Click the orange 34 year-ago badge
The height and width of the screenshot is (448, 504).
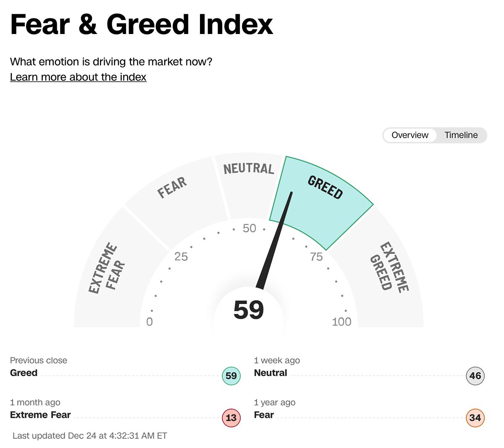point(475,418)
